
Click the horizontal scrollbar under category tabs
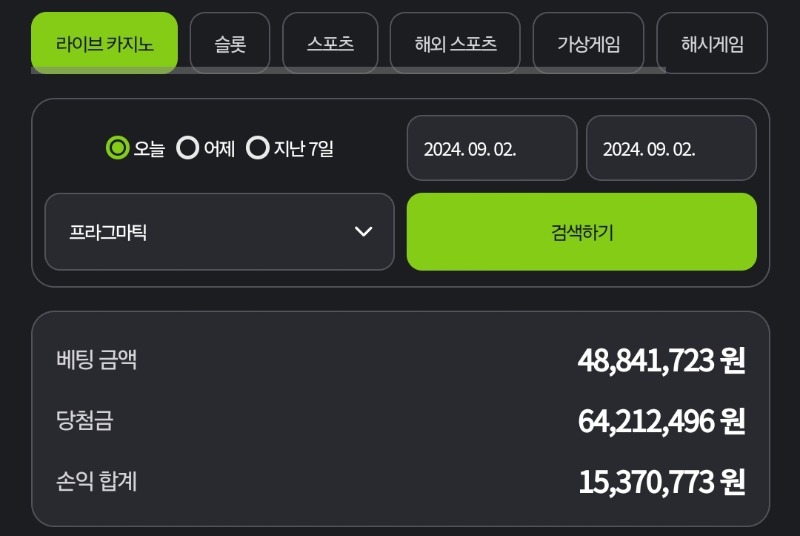coord(348,70)
